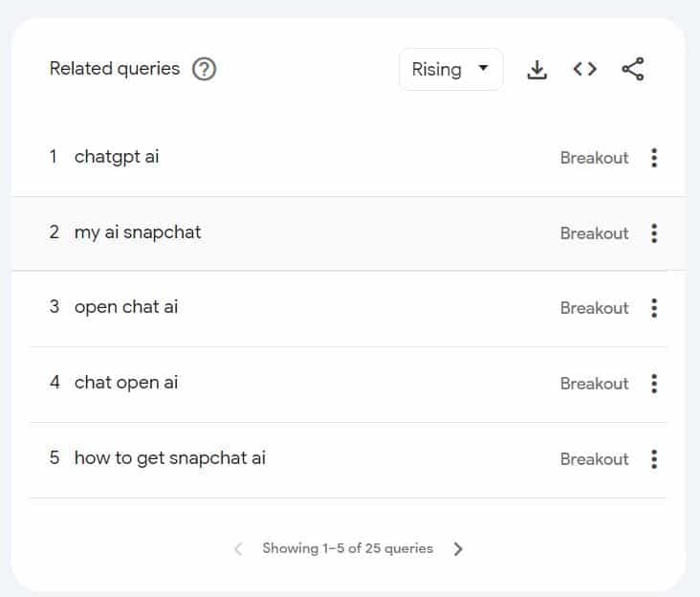The image size is (700, 597).
Task: Open more options for how to get snapchat ai
Action: point(654,459)
